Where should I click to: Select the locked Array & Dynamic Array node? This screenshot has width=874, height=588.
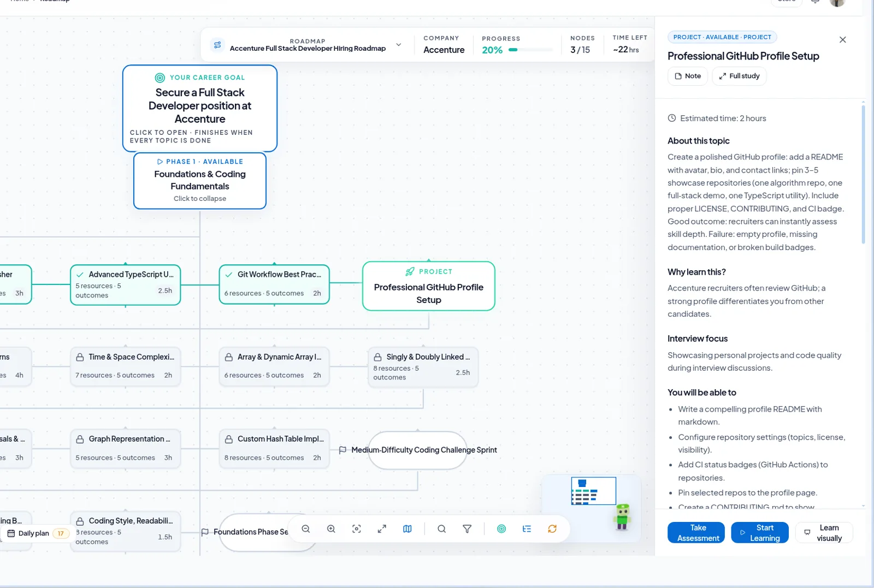[274, 367]
